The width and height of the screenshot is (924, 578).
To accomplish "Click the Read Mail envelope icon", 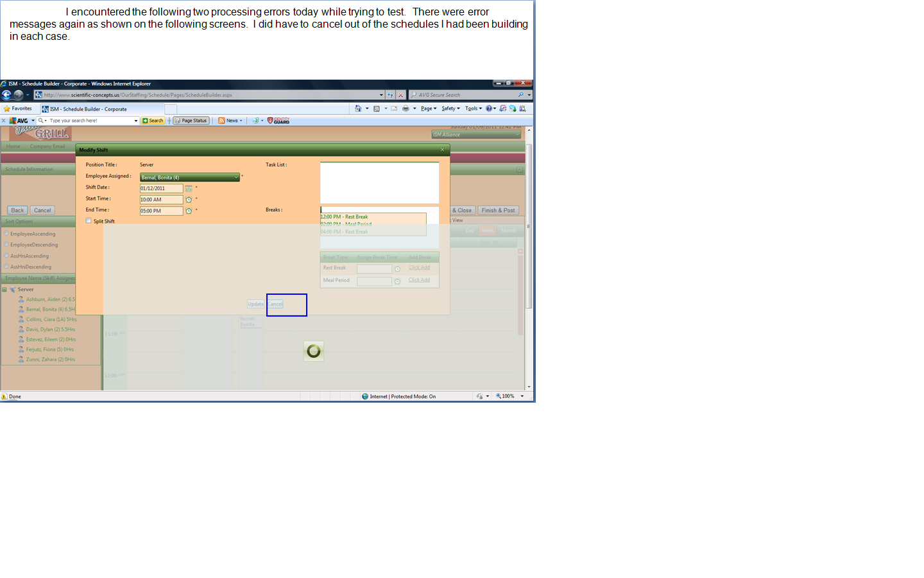I will click(x=394, y=109).
